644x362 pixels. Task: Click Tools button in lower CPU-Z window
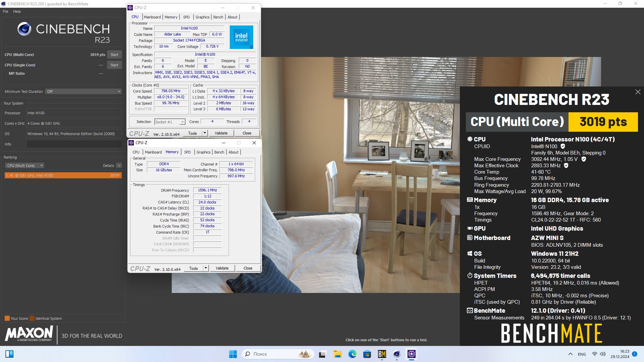point(194,268)
